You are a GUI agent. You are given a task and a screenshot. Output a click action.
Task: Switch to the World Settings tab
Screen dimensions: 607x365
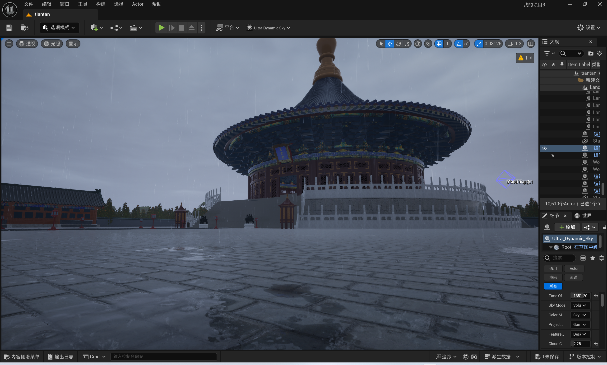point(583,216)
